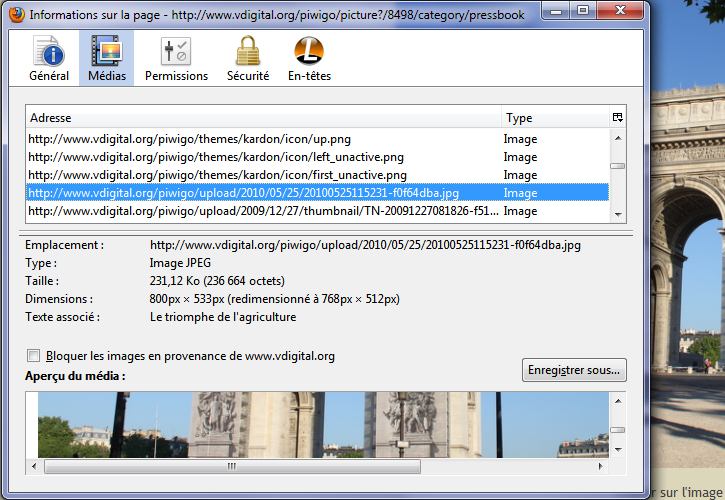Open the column picker icon
Viewport: 725px width, 500px height.
click(618, 118)
